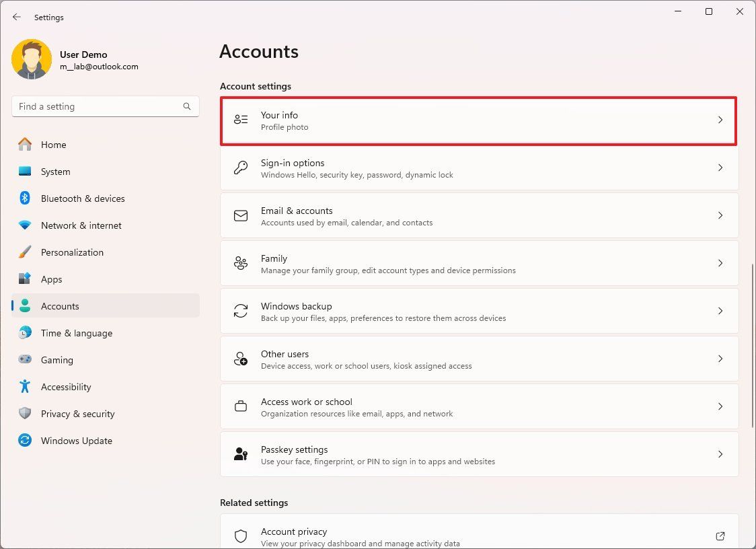Select the Gaming controller icon in sidebar
This screenshot has height=549, width=756.
coord(25,360)
